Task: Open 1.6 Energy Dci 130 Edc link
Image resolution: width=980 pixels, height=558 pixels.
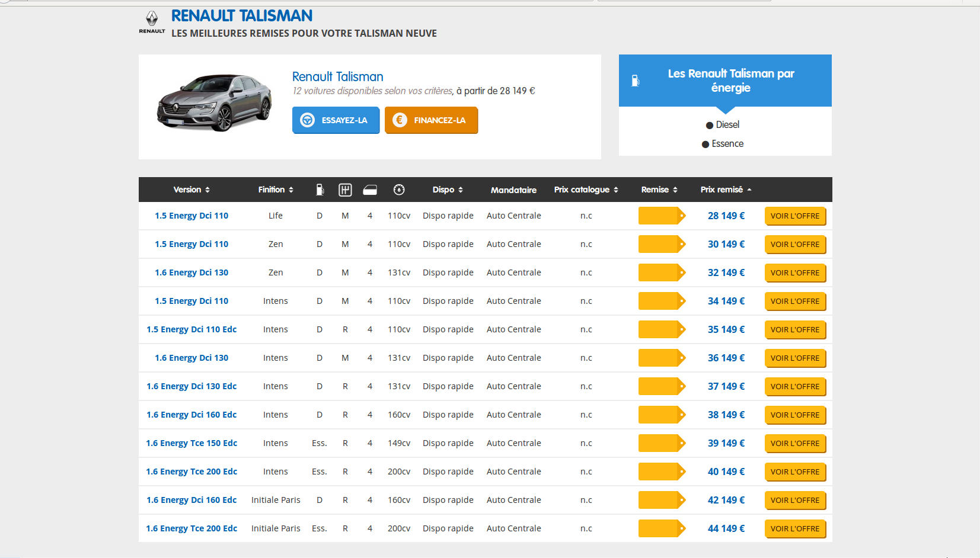Action: 191,386
